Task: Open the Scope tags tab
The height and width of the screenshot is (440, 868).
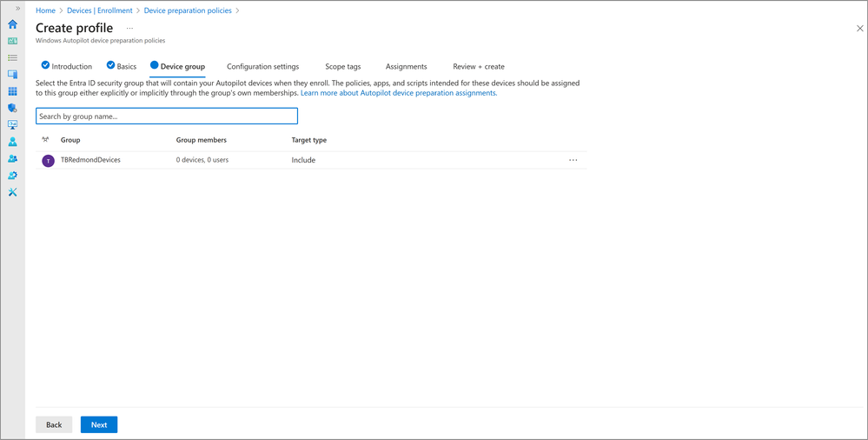Action: pos(342,66)
